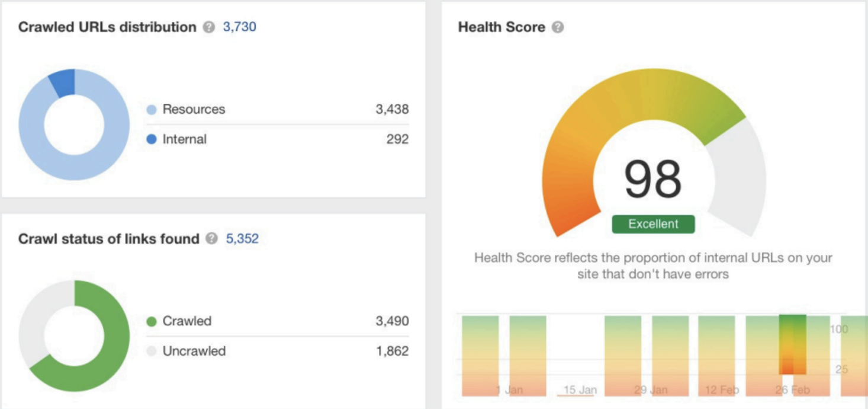Select the green Crawled legend dot
This screenshot has width=868, height=409.
pos(152,321)
